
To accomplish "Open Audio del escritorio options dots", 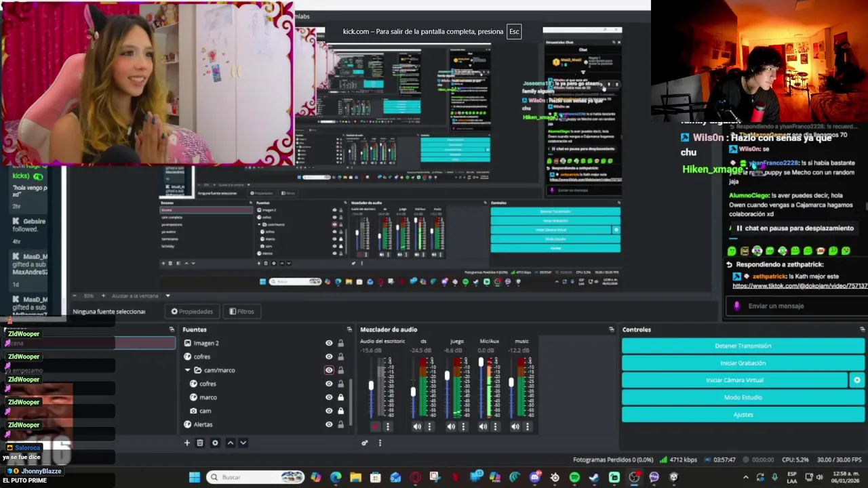I will coord(388,426).
